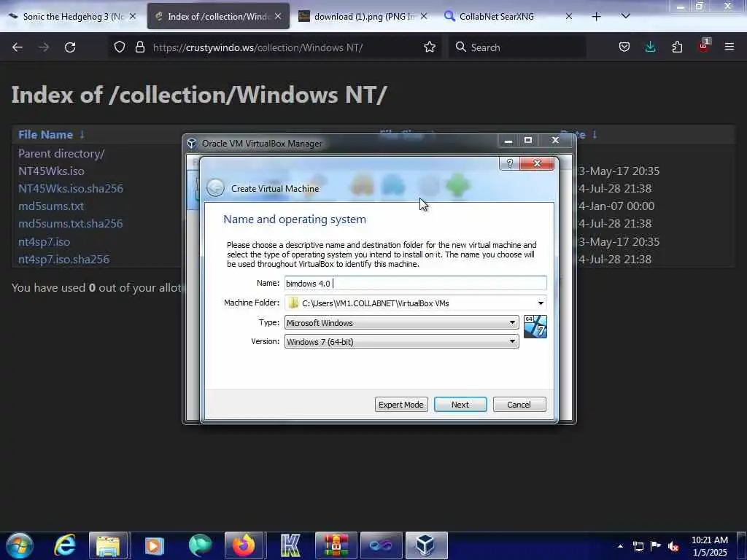The height and width of the screenshot is (560, 747).
Task: Click the Next button
Action: [x=460, y=404]
